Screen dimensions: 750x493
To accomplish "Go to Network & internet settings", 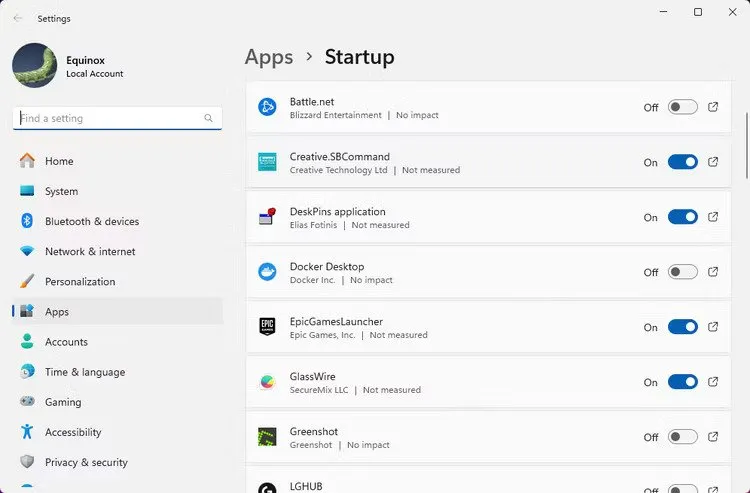I will [x=90, y=252].
